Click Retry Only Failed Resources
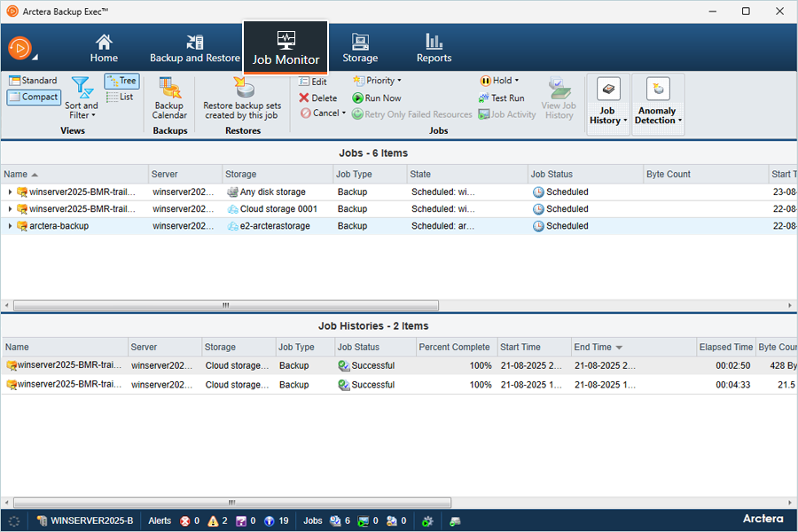 coord(412,114)
